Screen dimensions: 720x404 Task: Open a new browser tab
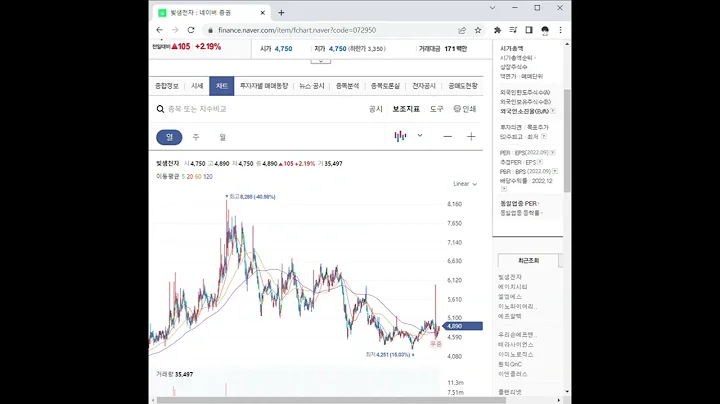pyautogui.click(x=281, y=13)
